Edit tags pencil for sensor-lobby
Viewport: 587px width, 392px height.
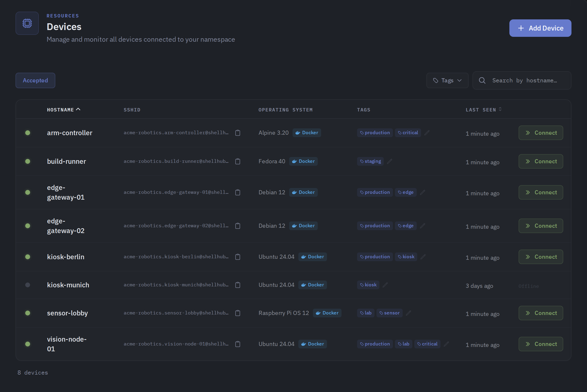point(408,313)
